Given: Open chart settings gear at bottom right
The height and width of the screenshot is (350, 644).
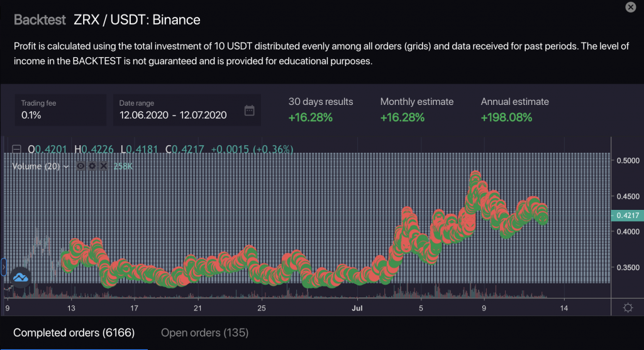Looking at the screenshot, I should [627, 308].
